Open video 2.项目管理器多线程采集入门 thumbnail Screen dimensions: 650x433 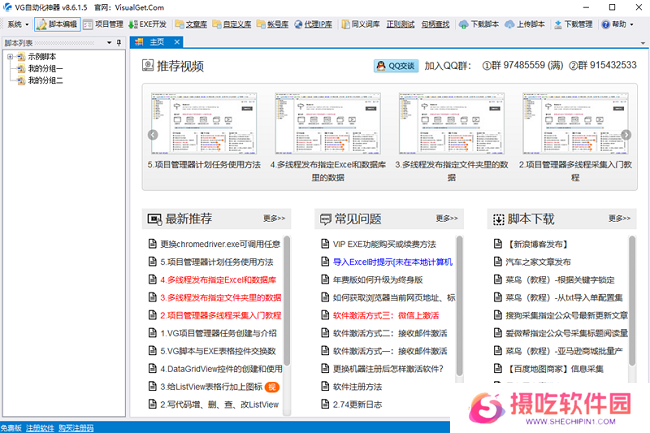tap(575, 123)
